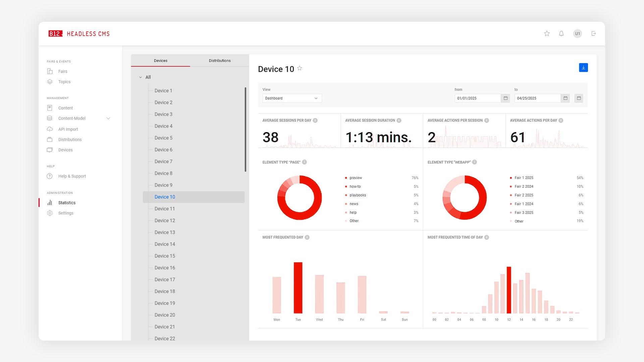Screen dimensions: 644x362
Task: Open the Dashboard view dropdown
Action: (292, 98)
